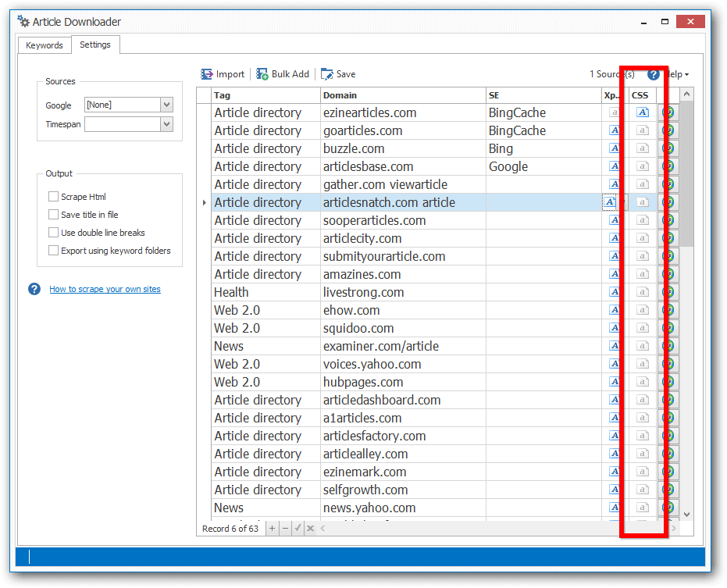Click the CSS icon for selfgrowth.com

pos(643,490)
